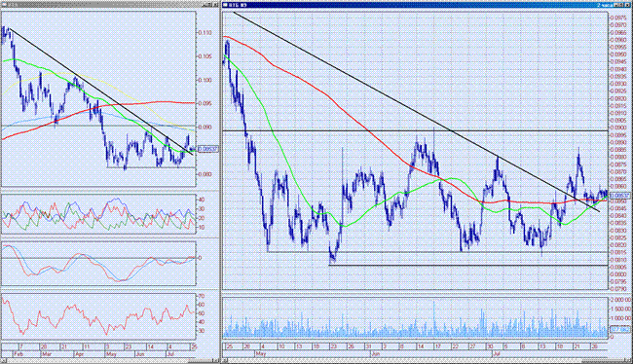Click the Jun label on RTS date axis
The width and height of the screenshot is (633, 364).
(x=375, y=353)
